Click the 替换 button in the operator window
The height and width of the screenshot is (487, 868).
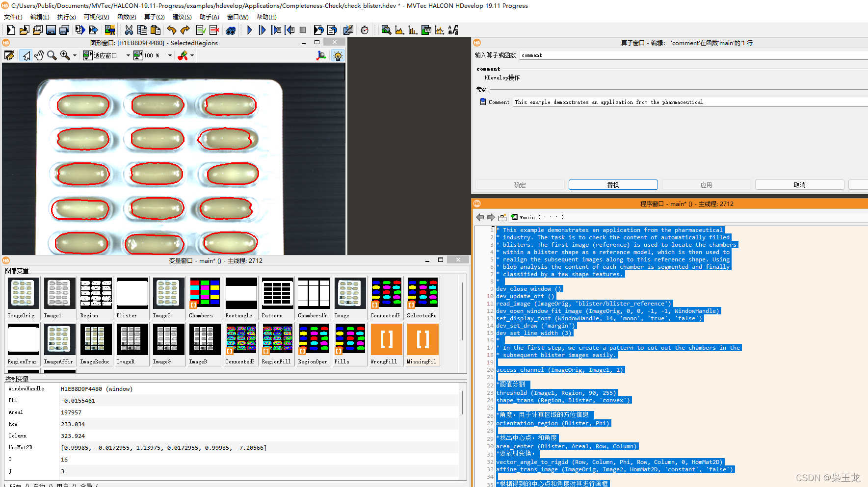tap(613, 185)
